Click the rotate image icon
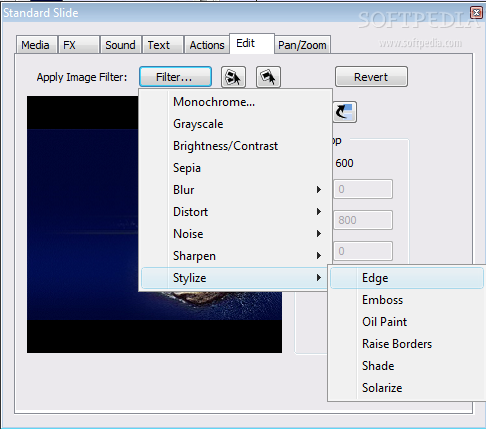 (x=345, y=112)
